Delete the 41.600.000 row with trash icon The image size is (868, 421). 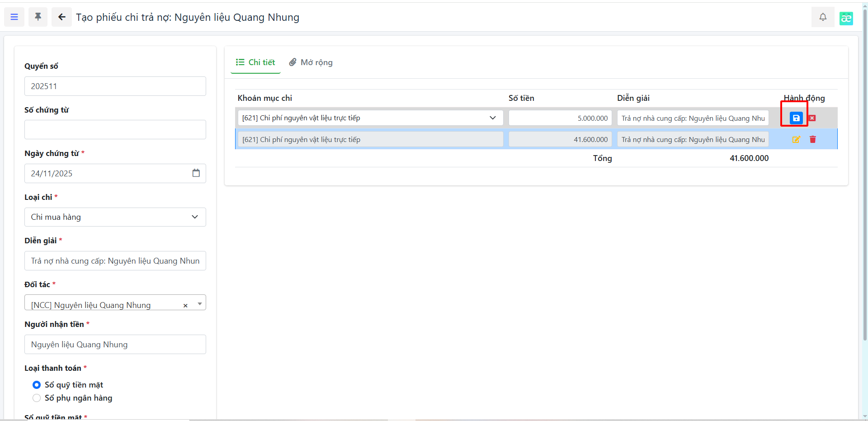click(x=813, y=140)
